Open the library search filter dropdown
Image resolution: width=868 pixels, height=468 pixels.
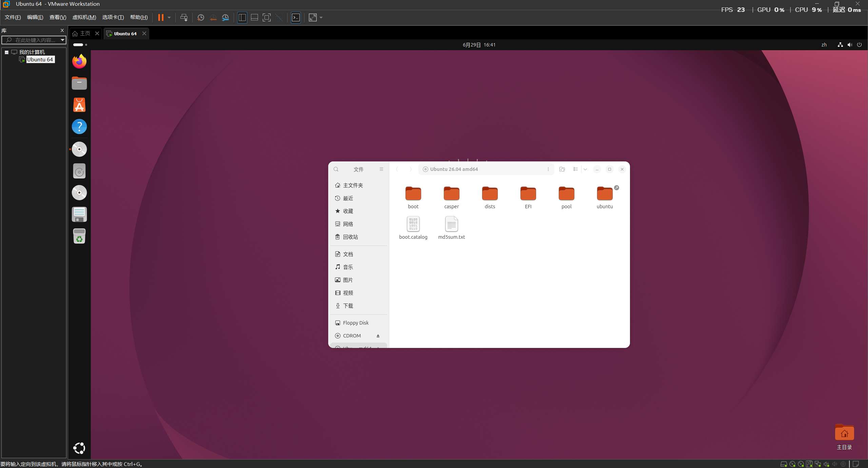pos(62,40)
